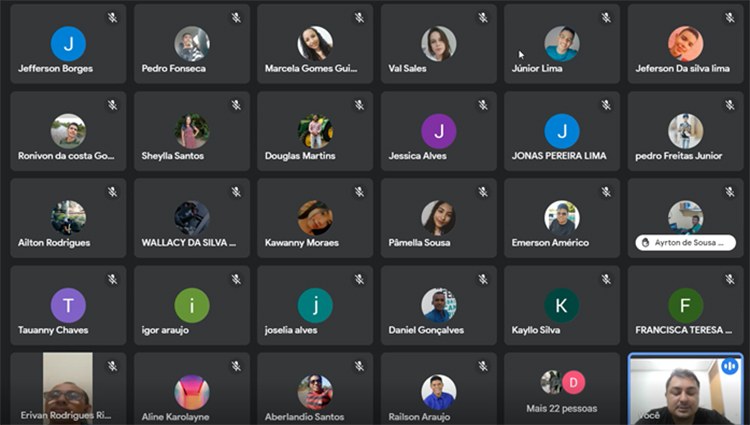This screenshot has width=750, height=425.
Task: Click JONAS PEREIRA LIMA blue avatar
Action: pyautogui.click(x=562, y=131)
